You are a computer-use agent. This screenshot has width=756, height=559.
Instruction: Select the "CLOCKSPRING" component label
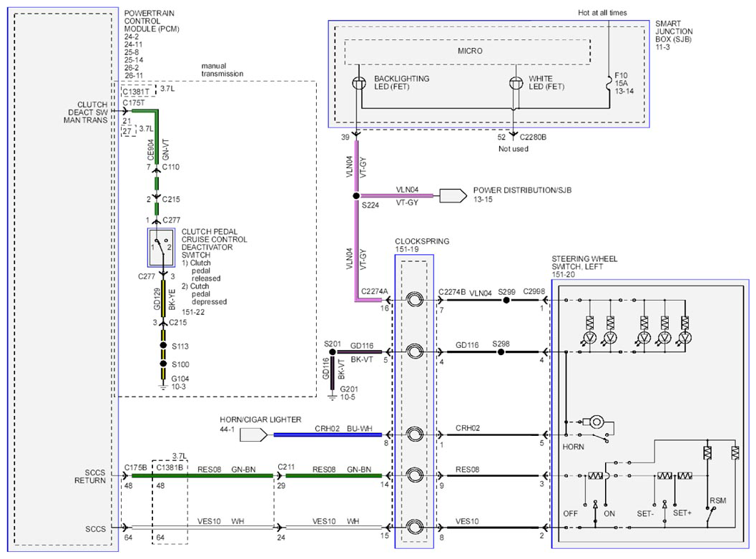click(x=422, y=241)
